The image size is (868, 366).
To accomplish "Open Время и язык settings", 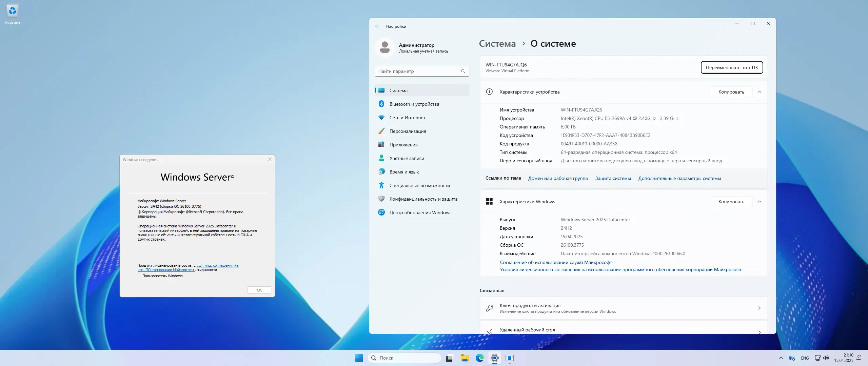I will click(404, 171).
